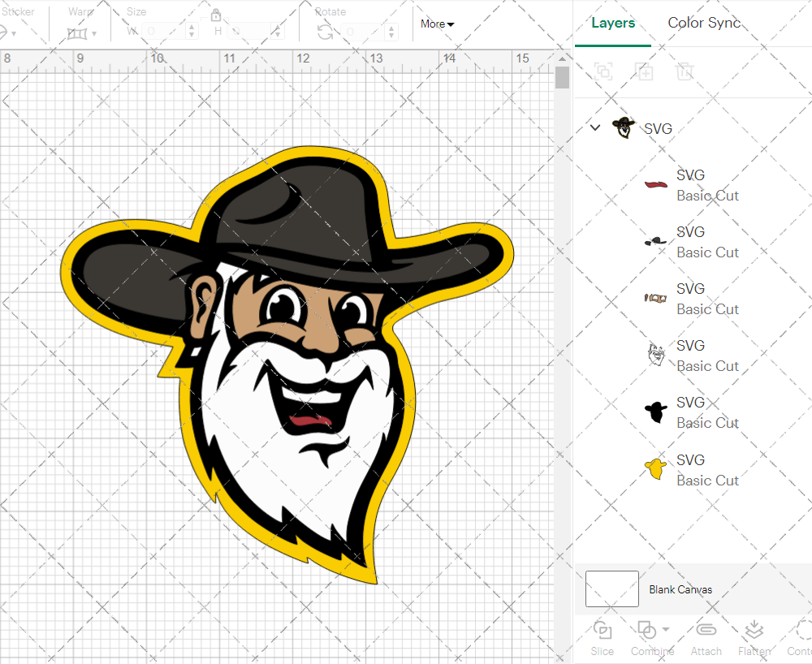
Task: Click the Slice tool icon
Action: [603, 631]
